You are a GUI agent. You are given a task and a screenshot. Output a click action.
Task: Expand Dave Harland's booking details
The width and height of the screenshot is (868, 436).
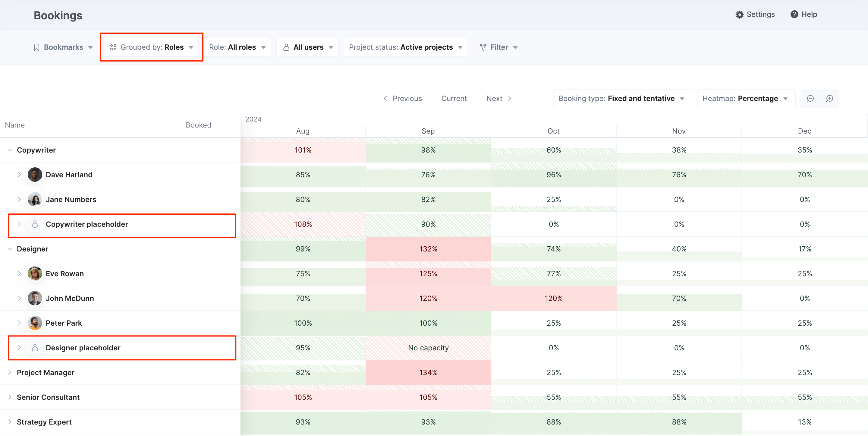click(19, 175)
